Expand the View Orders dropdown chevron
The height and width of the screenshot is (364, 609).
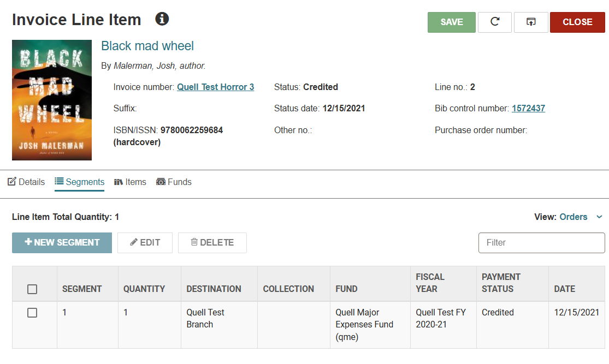[599, 217]
